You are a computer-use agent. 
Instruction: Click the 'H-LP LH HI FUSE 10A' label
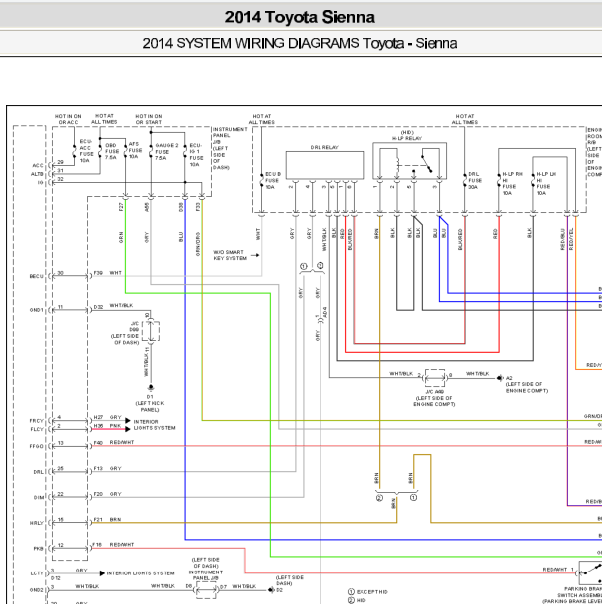546,184
